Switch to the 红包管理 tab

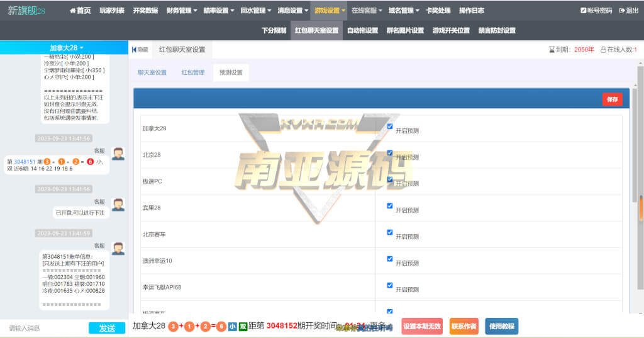pos(193,72)
